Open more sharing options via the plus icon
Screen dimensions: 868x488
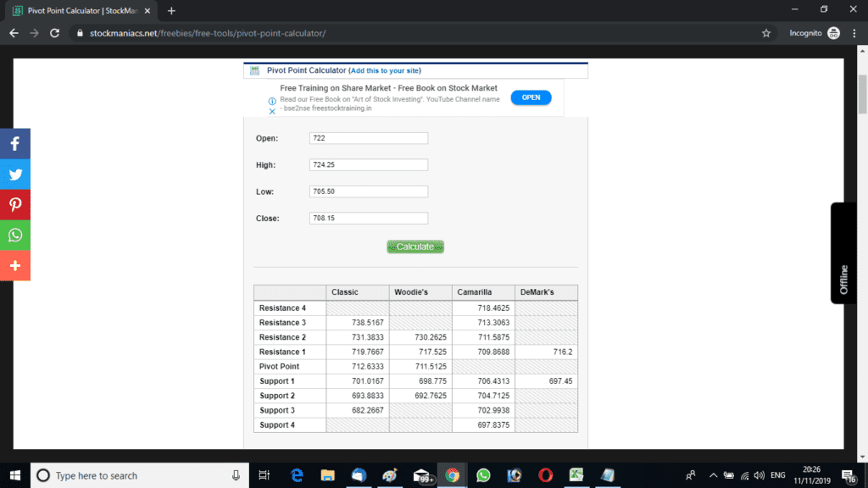pos(14,265)
